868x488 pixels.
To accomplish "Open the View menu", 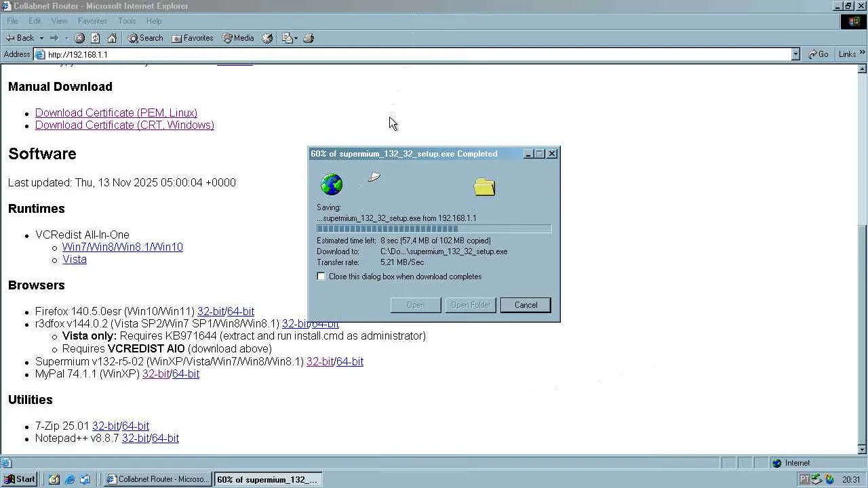I will click(59, 21).
